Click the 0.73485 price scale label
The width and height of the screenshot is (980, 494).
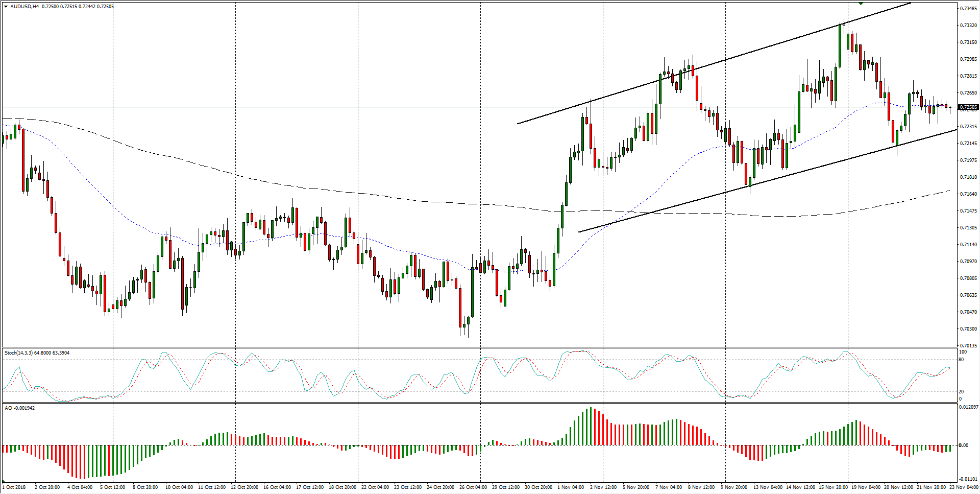[x=968, y=9]
